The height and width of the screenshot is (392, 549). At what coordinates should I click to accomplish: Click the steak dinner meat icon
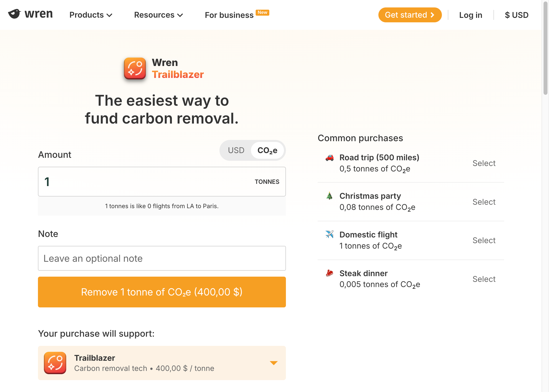[329, 273]
